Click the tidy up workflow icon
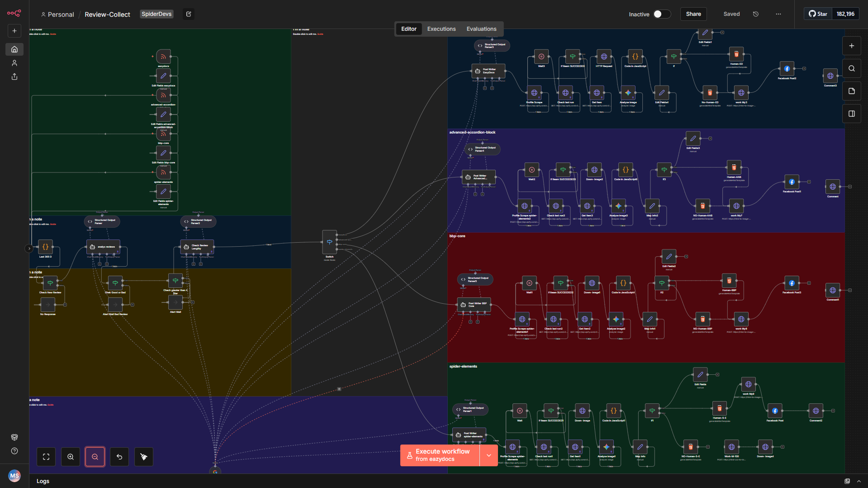 coord(144,457)
